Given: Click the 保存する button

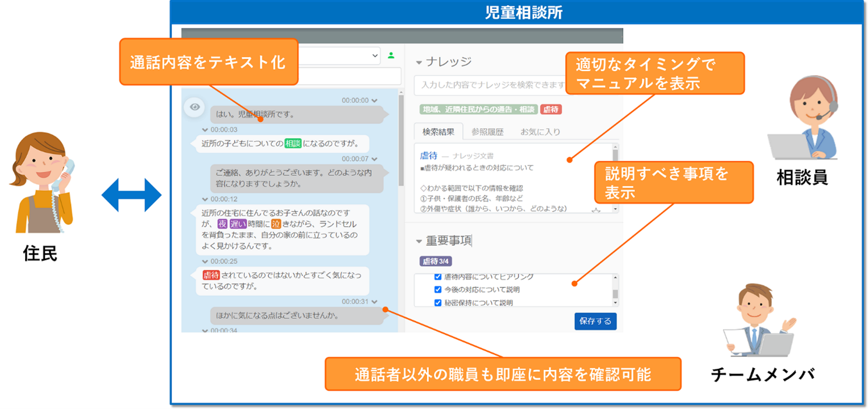Looking at the screenshot, I should pos(595,321).
